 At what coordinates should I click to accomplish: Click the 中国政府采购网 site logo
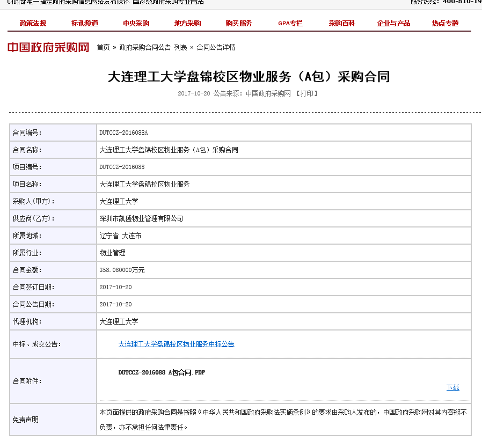(48, 47)
